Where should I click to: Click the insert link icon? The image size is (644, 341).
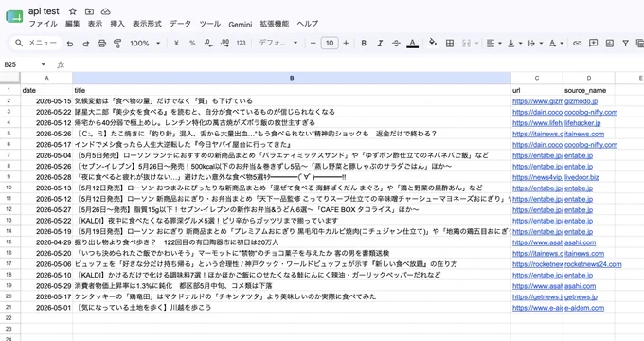577,44
